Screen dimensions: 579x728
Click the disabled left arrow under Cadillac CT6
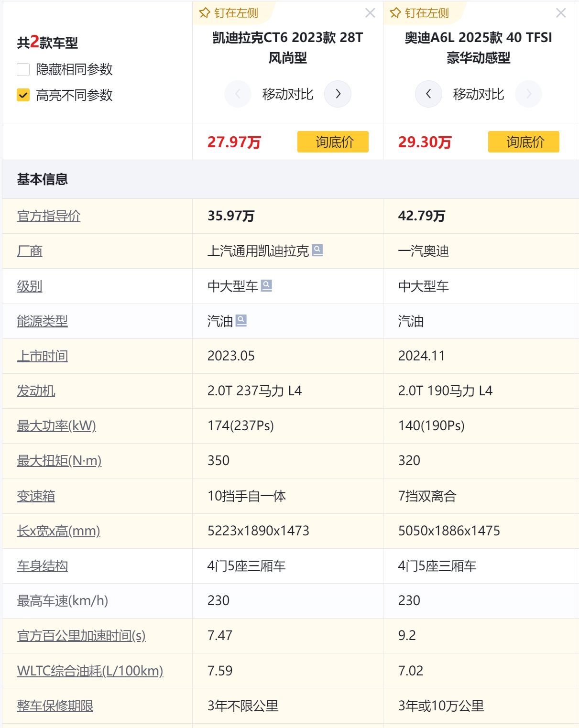click(x=238, y=94)
